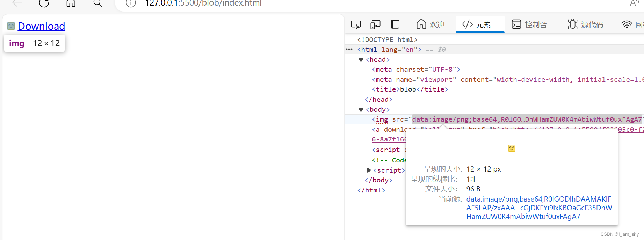View site information icon in address bar
Viewport: 644px width, 240px height.
(x=131, y=3)
